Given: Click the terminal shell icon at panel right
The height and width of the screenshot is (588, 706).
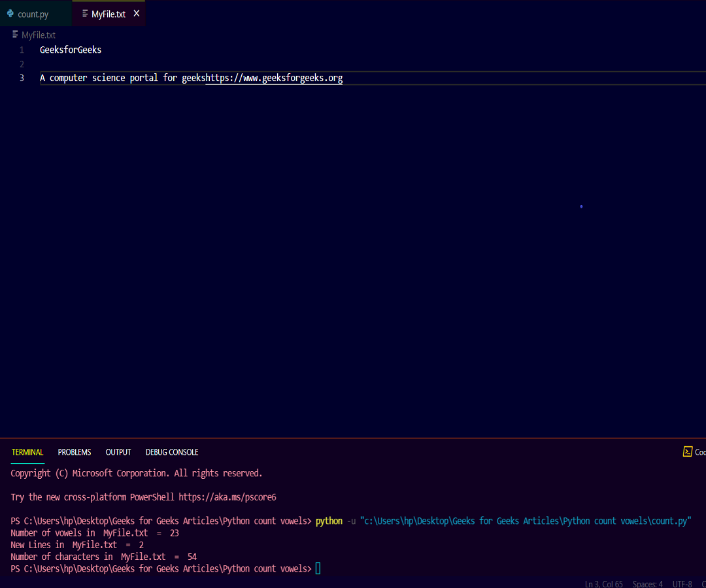Looking at the screenshot, I should click(688, 451).
